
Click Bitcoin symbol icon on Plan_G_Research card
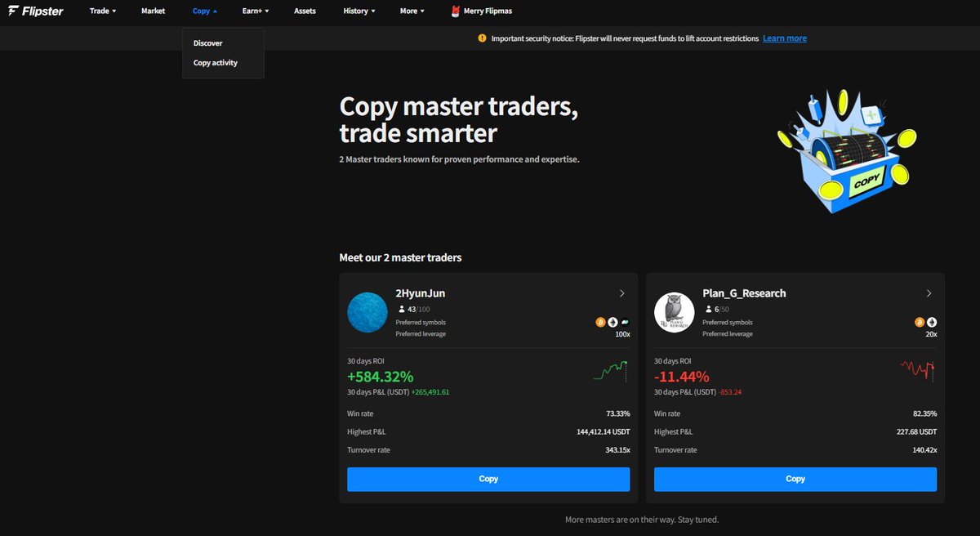pos(920,322)
